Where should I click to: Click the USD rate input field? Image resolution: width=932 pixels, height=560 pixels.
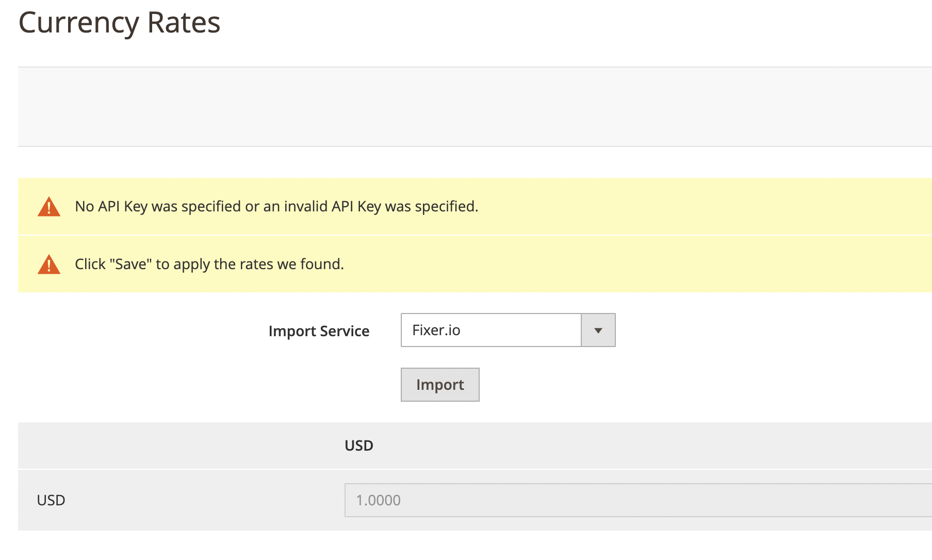click(516, 500)
